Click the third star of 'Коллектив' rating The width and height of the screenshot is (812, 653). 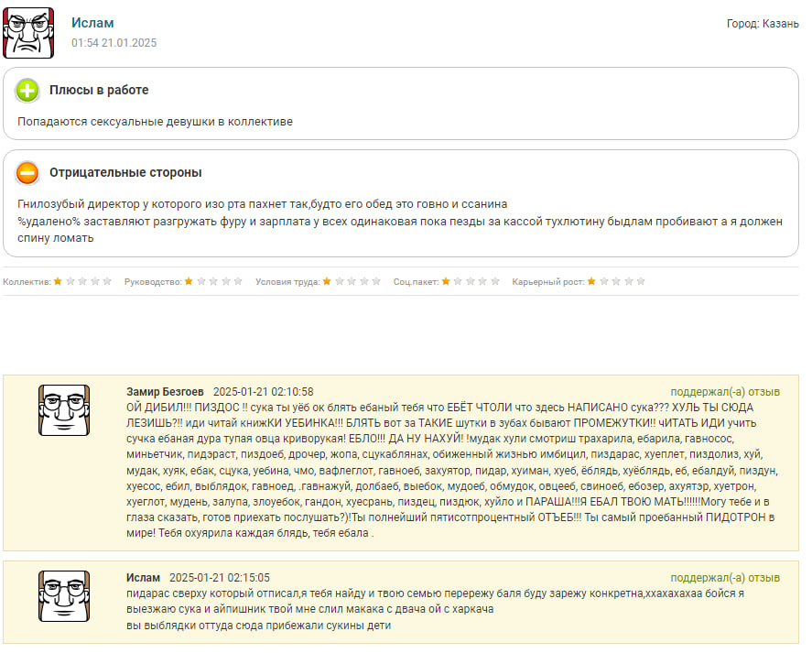[83, 281]
